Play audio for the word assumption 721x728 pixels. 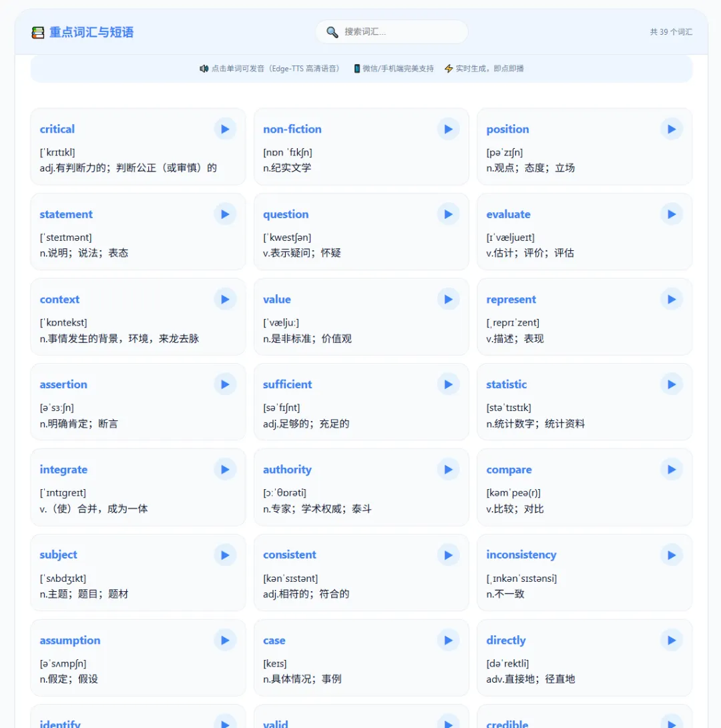tap(226, 640)
